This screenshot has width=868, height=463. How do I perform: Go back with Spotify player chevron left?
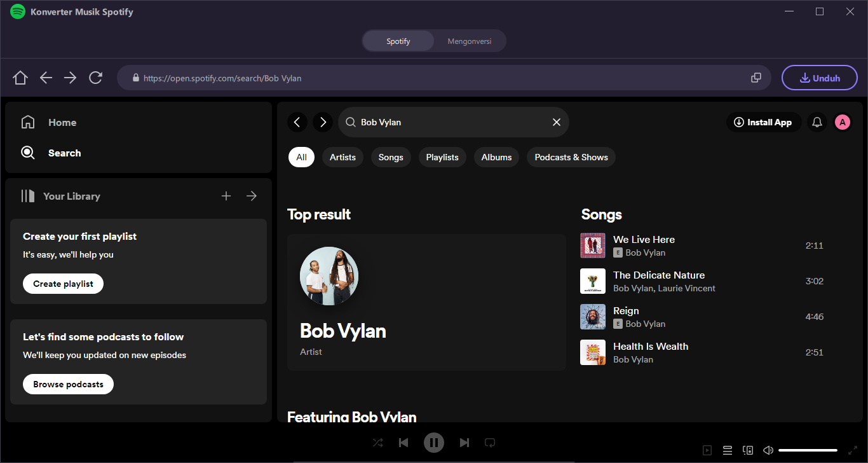click(x=297, y=122)
